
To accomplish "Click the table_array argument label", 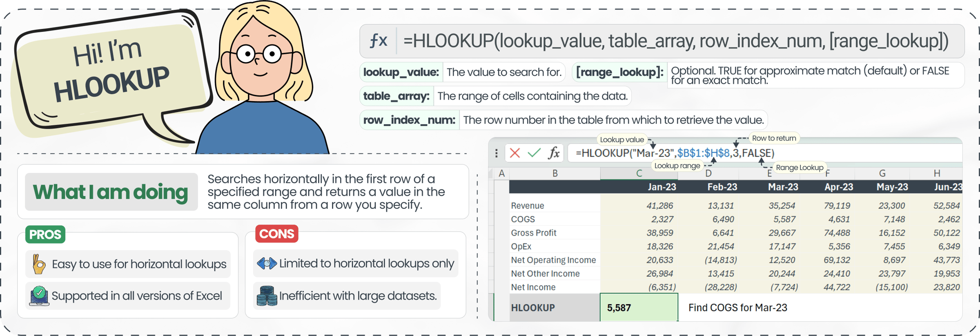I will (396, 96).
